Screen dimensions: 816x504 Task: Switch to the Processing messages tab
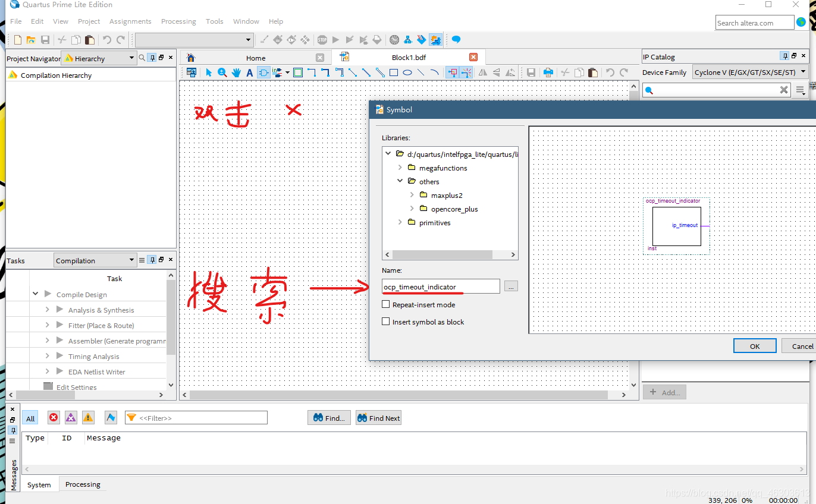pos(83,484)
